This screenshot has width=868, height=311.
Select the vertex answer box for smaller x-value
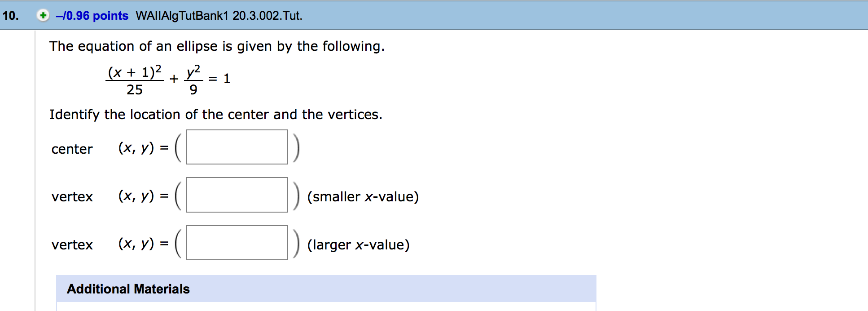click(x=237, y=195)
